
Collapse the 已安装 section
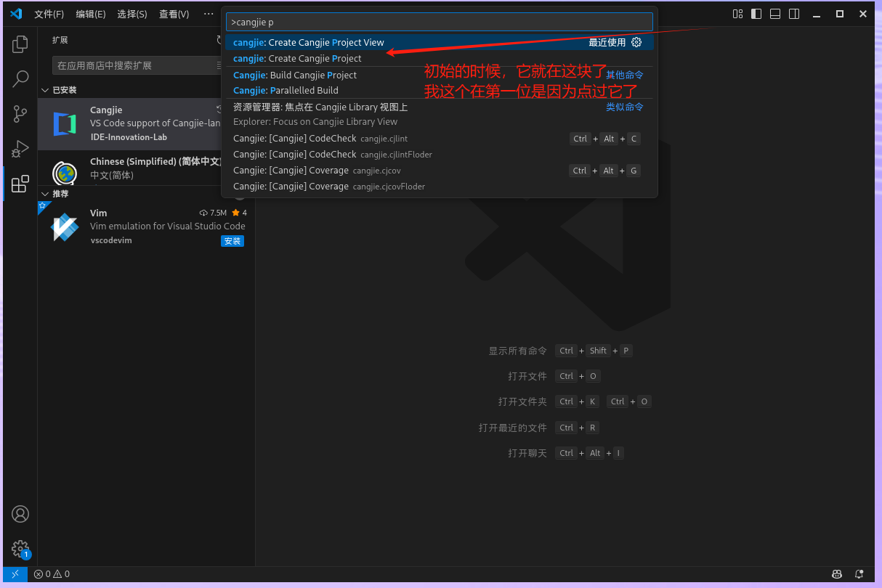(x=45, y=90)
